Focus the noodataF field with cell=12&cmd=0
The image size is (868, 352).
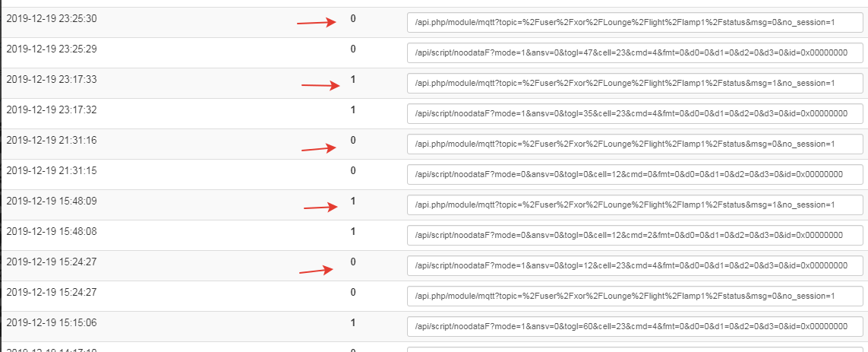pyautogui.click(x=635, y=175)
